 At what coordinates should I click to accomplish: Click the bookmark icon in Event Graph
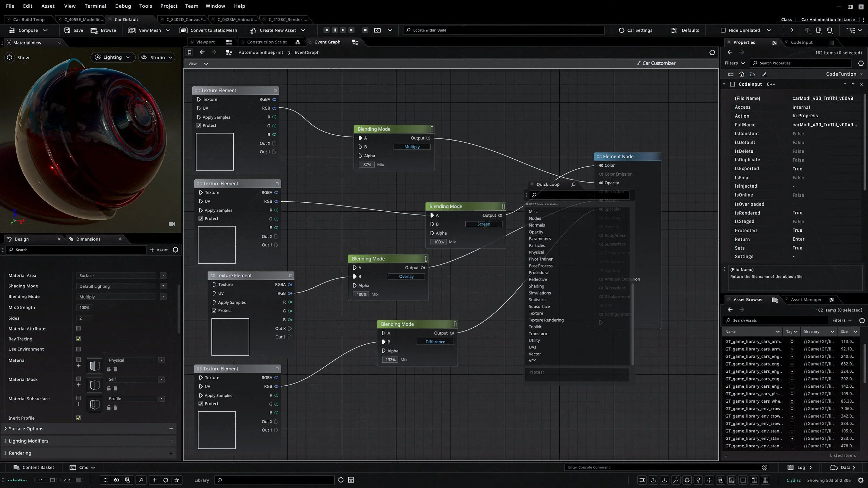[x=190, y=52]
